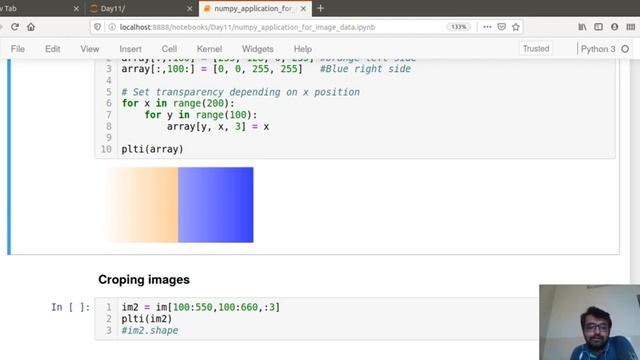Viewport: 640px width, 360px height.
Task: Open the Kernel menu
Action: (209, 49)
